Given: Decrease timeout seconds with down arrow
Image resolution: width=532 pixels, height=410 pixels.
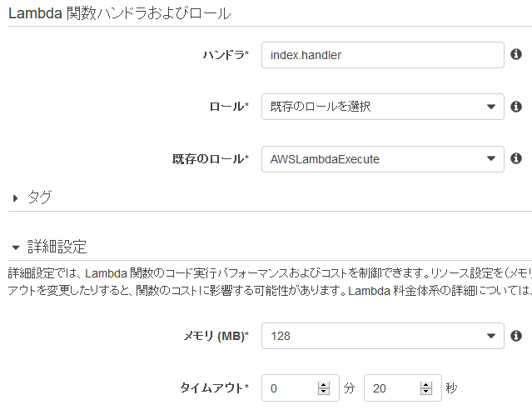Looking at the screenshot, I should tap(426, 392).
